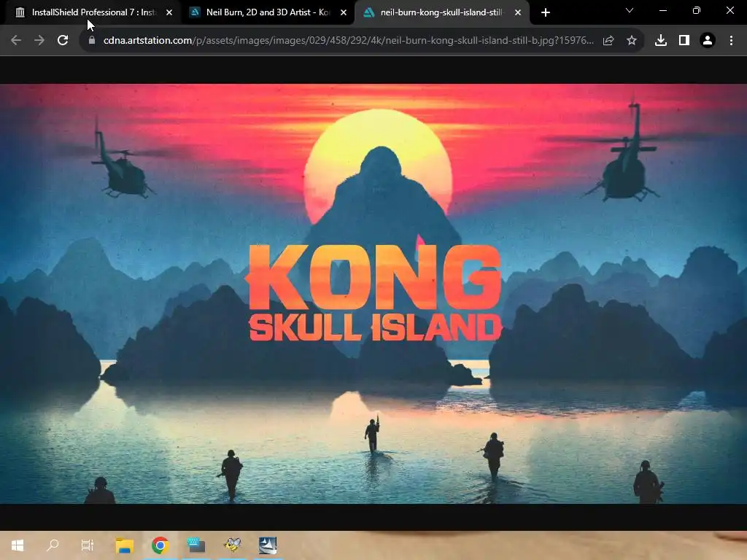Bookmark this page with the star icon

pos(632,41)
